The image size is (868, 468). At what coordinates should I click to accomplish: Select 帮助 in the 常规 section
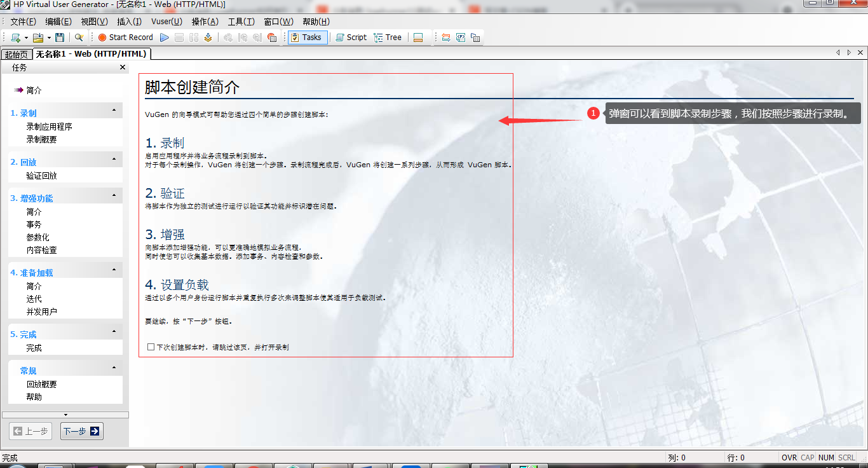34,397
